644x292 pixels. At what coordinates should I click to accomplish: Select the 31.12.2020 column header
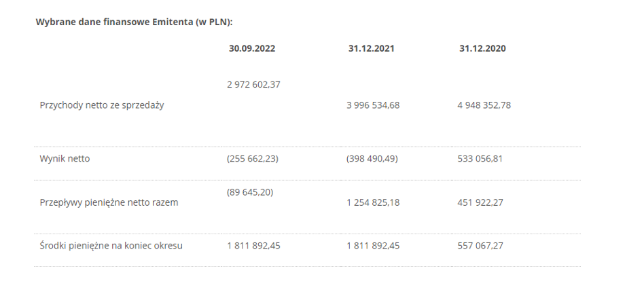pos(482,48)
